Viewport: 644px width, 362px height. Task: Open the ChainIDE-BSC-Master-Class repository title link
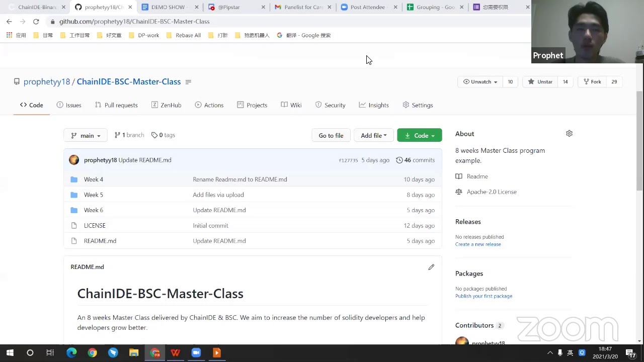(129, 82)
